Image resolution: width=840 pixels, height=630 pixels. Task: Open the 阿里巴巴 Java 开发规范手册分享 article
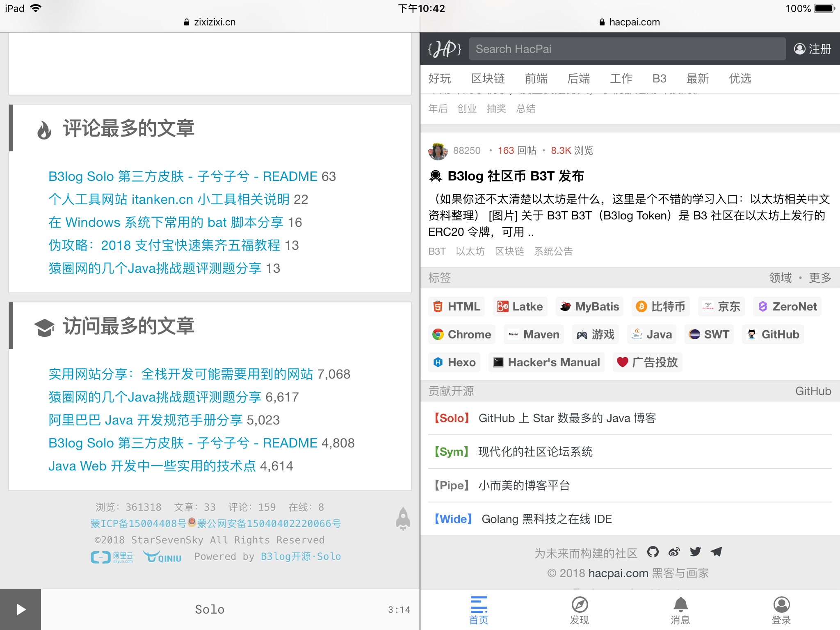[x=146, y=420]
